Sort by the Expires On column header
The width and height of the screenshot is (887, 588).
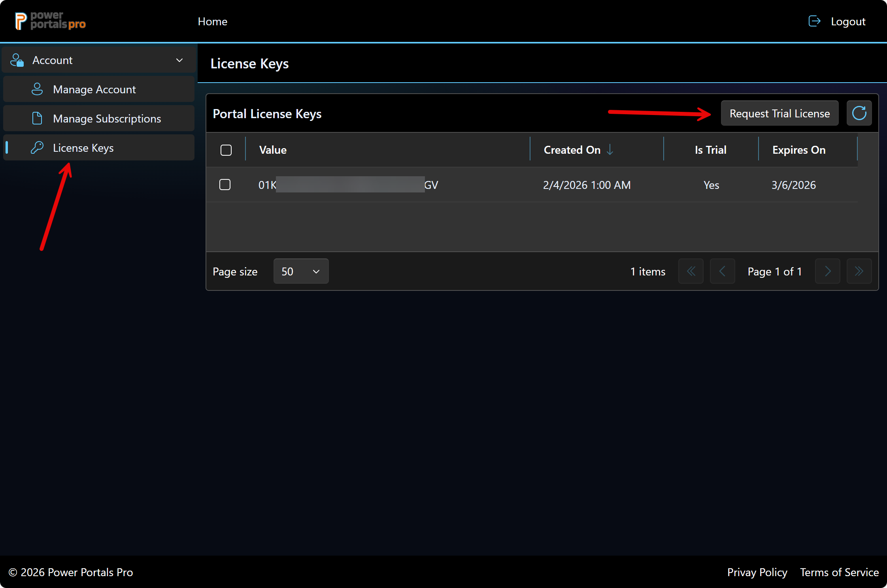tap(798, 150)
